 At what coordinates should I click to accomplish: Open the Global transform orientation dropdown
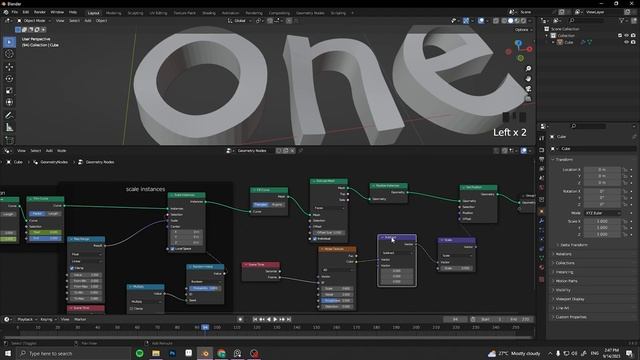240,20
